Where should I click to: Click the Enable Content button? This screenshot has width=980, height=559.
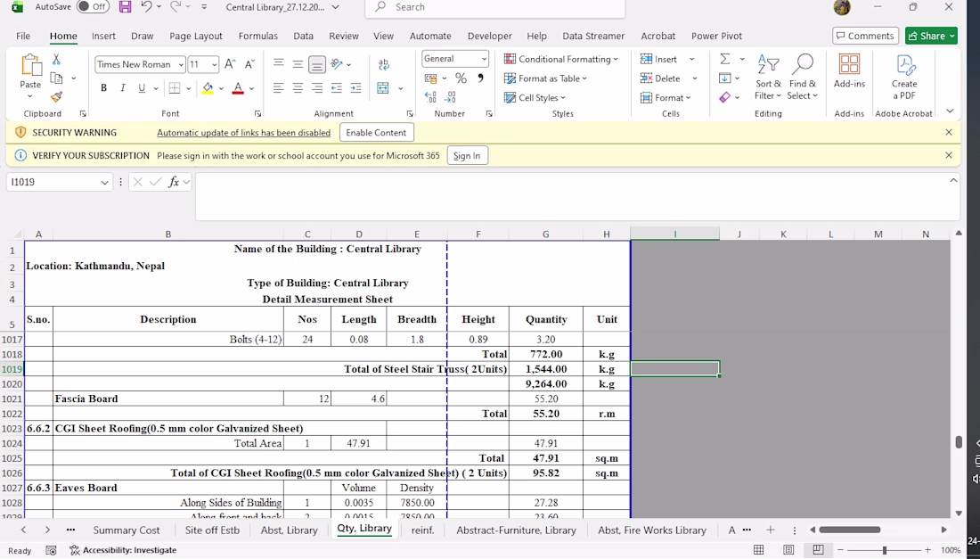[x=376, y=133]
